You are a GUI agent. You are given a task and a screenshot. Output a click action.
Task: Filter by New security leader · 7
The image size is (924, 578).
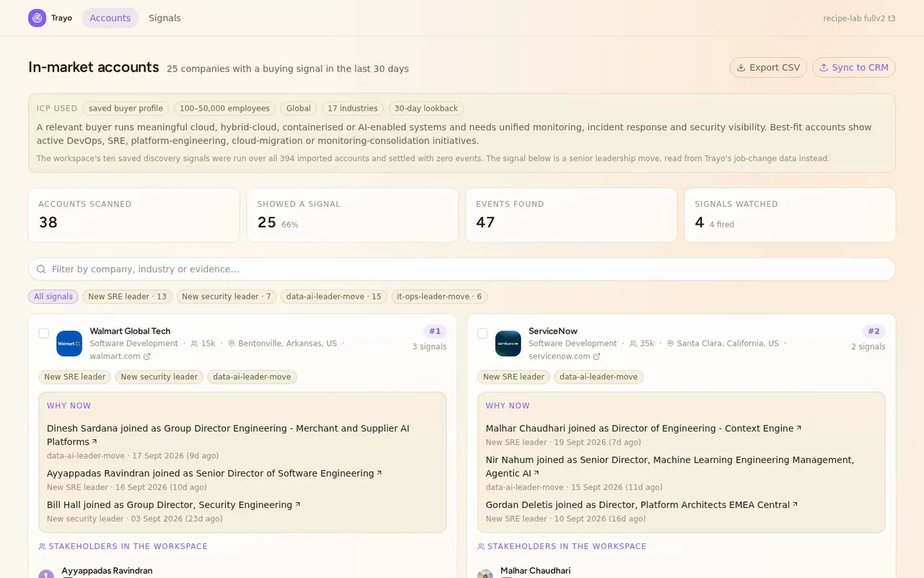(x=227, y=297)
